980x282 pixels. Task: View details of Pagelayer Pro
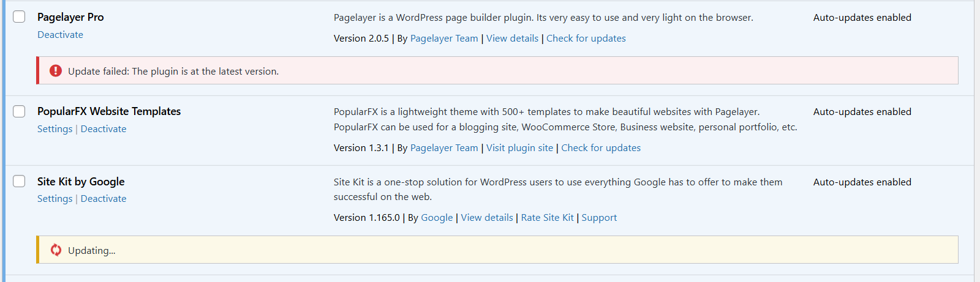[512, 39]
